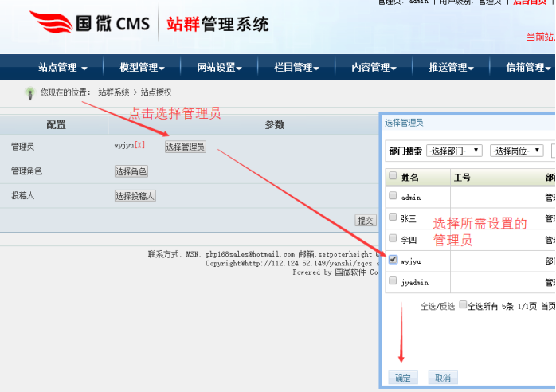Open the 站点管理 navigation menu
This screenshot has width=556, height=392.
point(63,68)
